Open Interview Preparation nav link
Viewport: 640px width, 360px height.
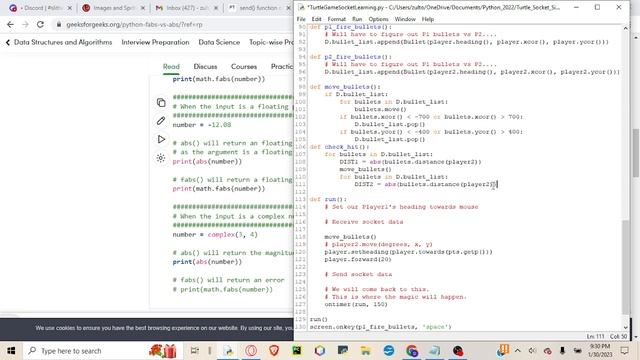[155, 42]
